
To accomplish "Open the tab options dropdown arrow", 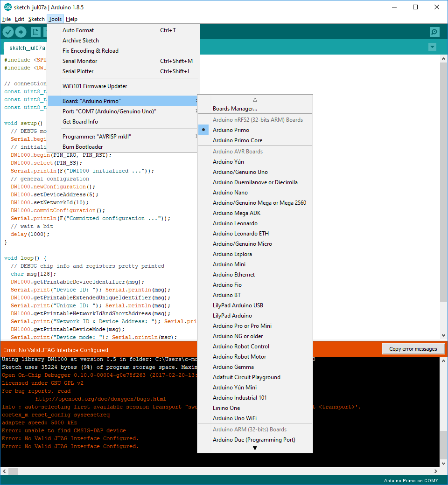I will coord(432,47).
